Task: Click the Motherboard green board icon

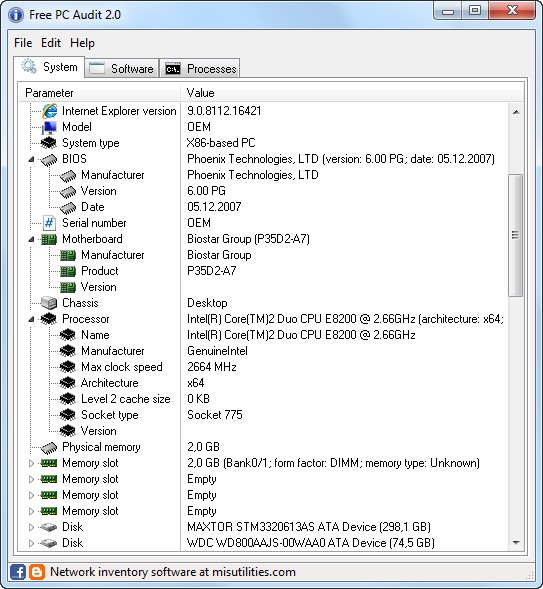Action: [49, 239]
